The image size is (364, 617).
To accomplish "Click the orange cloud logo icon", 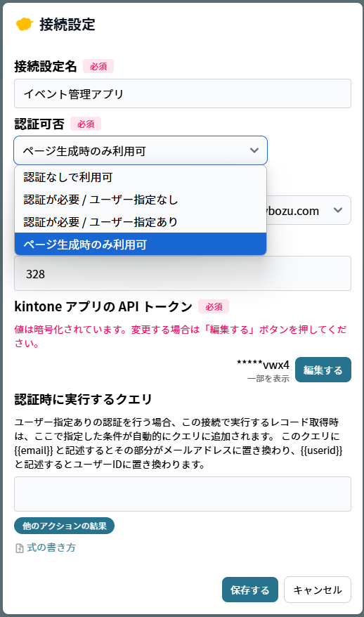I will pyautogui.click(x=25, y=25).
